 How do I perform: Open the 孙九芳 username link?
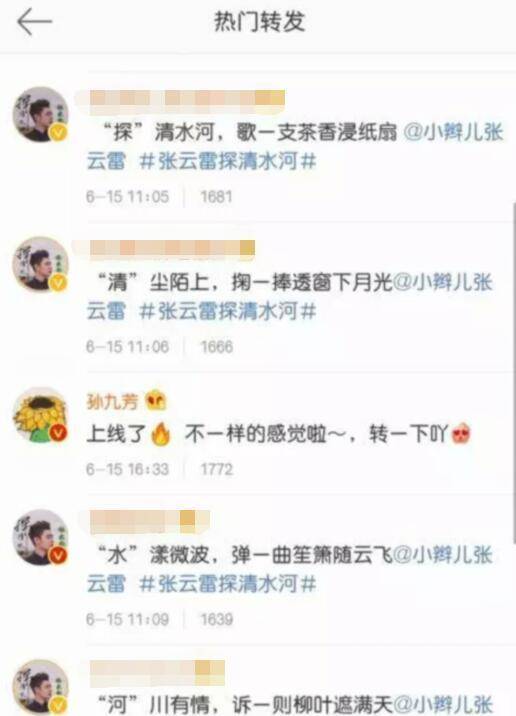pyautogui.click(x=112, y=402)
